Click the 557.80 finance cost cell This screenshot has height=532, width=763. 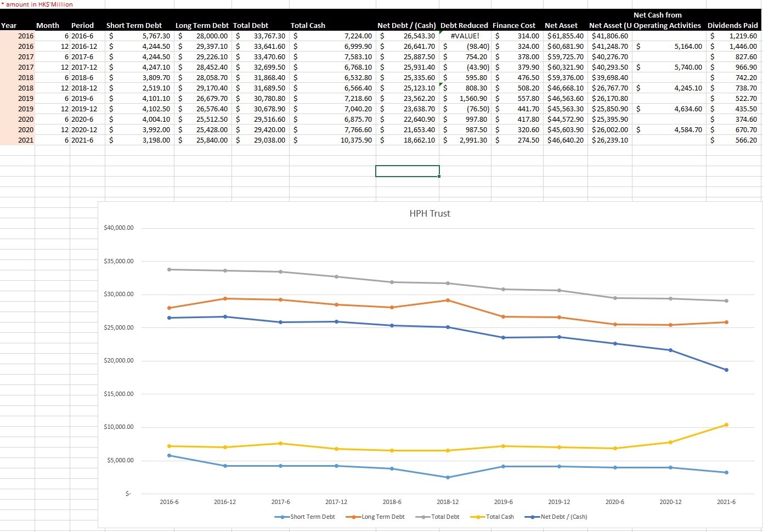tap(517, 98)
